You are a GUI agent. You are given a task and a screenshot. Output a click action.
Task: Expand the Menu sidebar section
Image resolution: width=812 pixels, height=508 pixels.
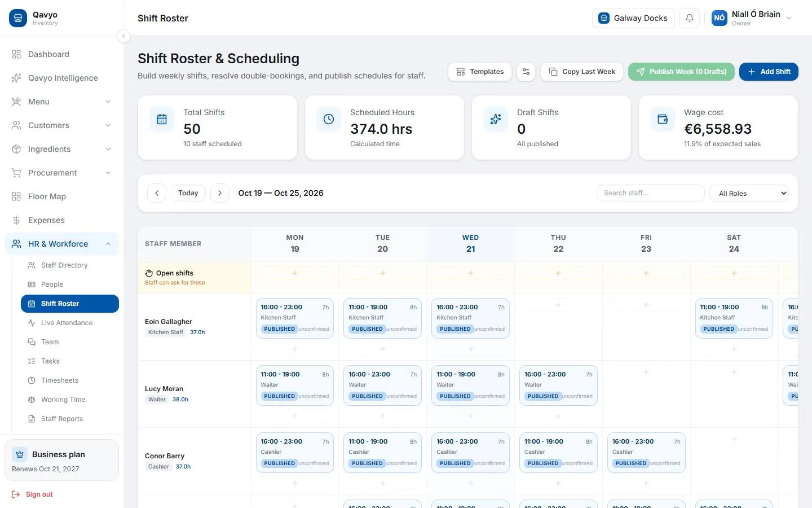pyautogui.click(x=61, y=102)
